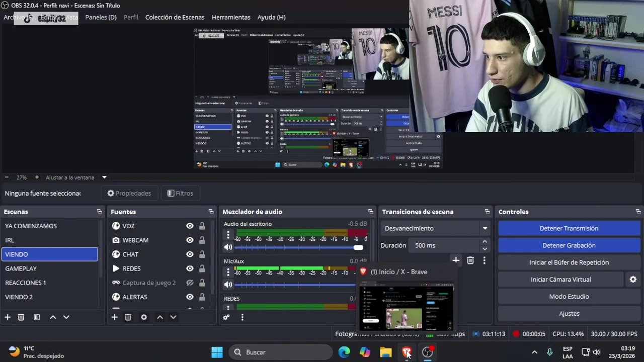Select GAMEPLAY scene
The height and width of the screenshot is (362, 644).
click(50, 268)
